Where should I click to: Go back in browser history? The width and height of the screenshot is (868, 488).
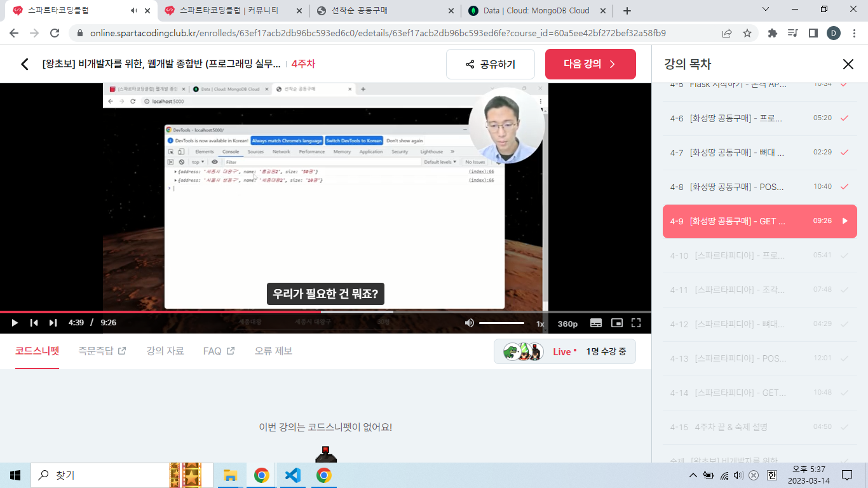(14, 33)
